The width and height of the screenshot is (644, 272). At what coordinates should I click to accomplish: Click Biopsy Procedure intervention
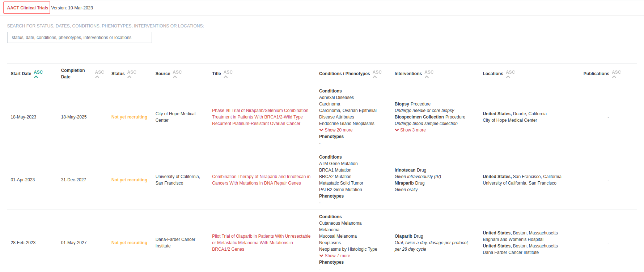[412, 104]
